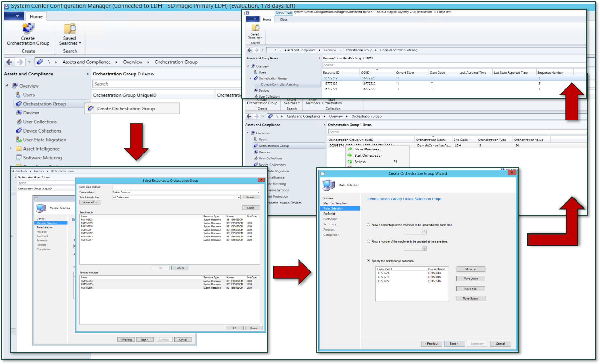Select 'Allow a number of machines' option

coord(368,241)
